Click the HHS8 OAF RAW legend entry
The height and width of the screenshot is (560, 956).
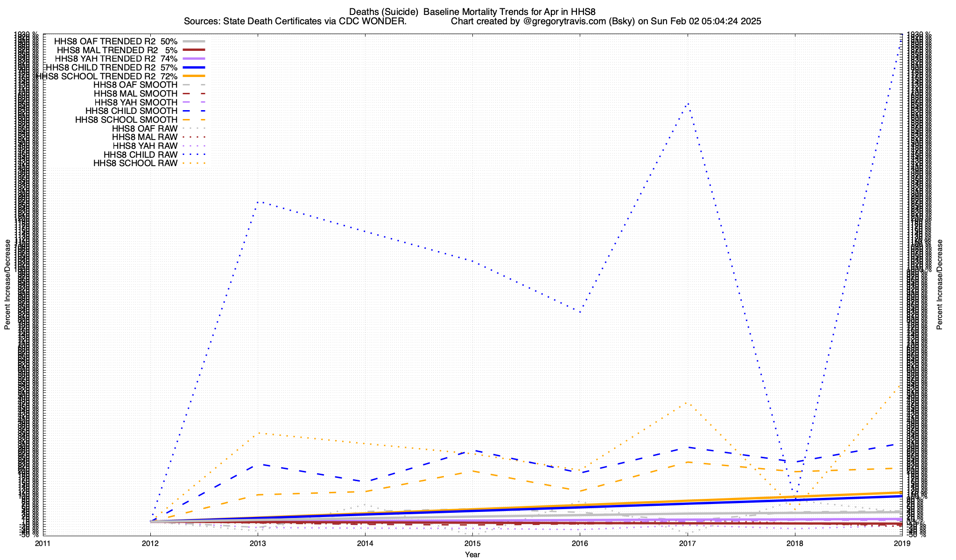coord(145,128)
